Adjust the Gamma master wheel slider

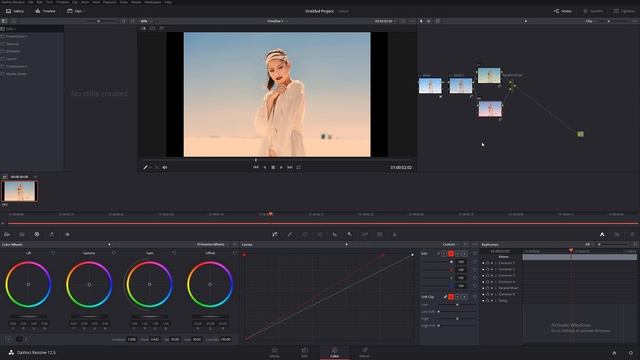(x=89, y=316)
